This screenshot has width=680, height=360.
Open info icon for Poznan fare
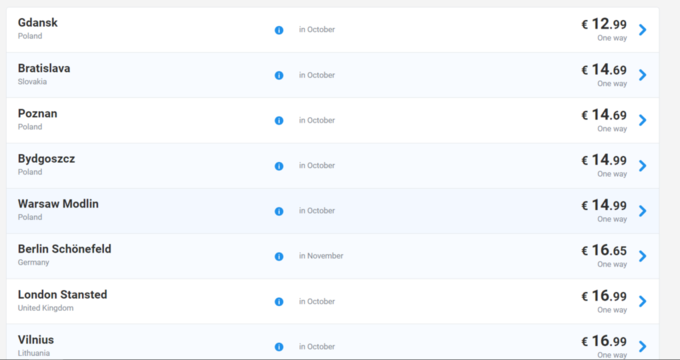(x=279, y=121)
